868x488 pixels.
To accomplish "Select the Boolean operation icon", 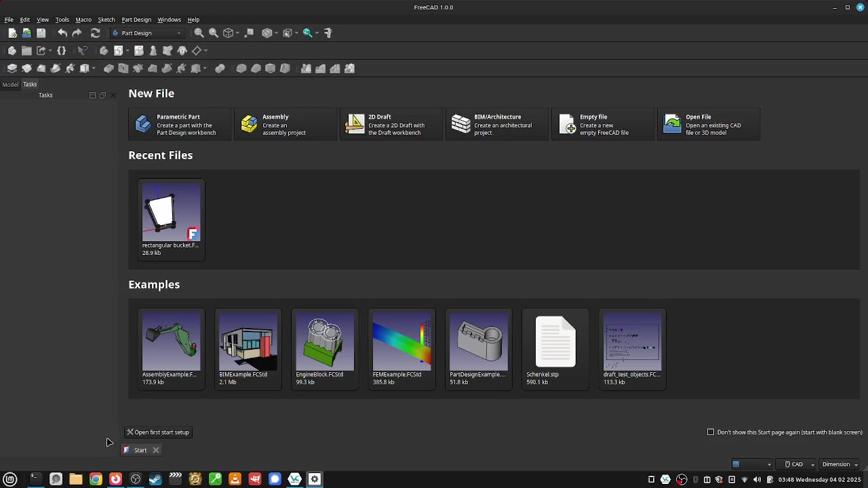I will click(220, 68).
